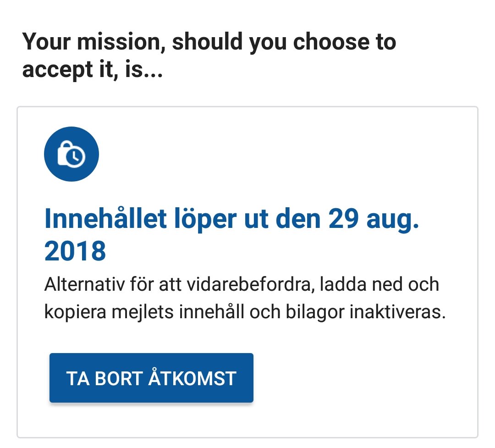Click the word 'choose' in the subject
The width and height of the screenshot is (495, 448).
click(x=331, y=42)
